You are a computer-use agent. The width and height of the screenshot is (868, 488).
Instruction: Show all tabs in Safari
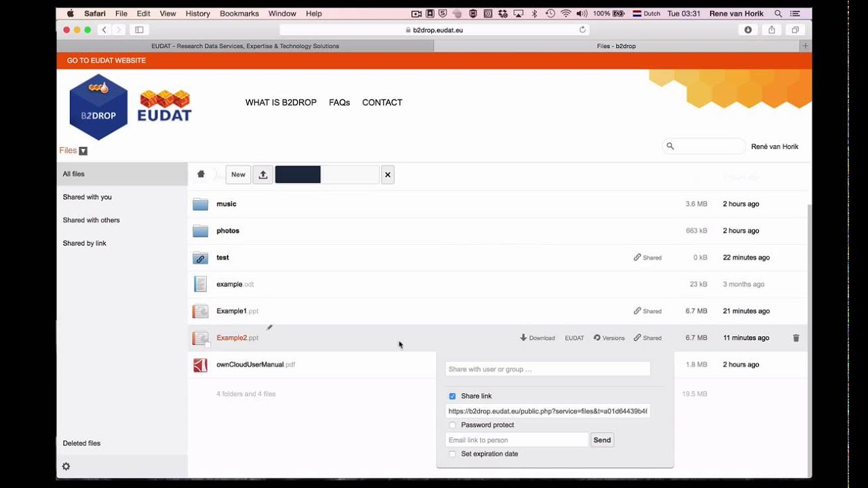(795, 30)
